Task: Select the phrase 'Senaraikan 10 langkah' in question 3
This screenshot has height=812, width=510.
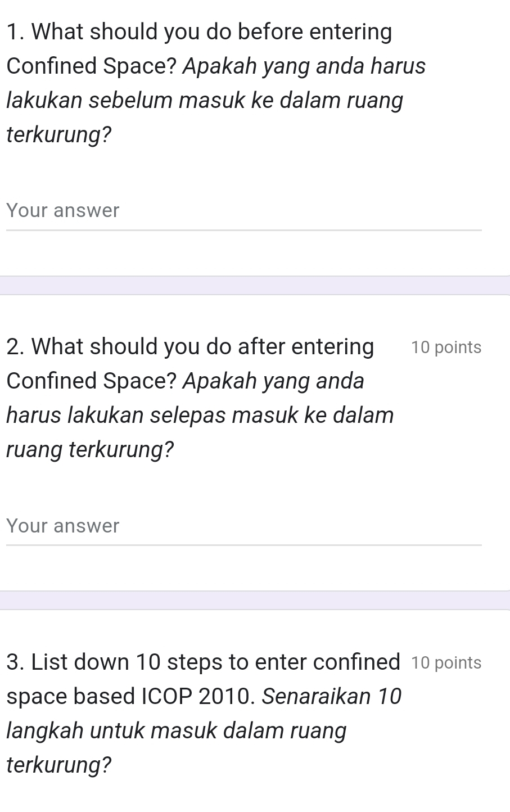Action: click(332, 696)
